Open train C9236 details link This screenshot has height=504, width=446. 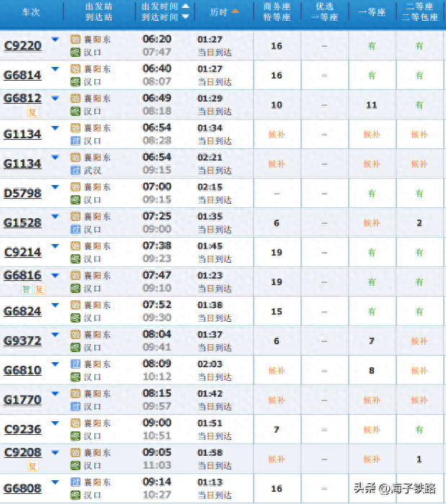coord(22,429)
